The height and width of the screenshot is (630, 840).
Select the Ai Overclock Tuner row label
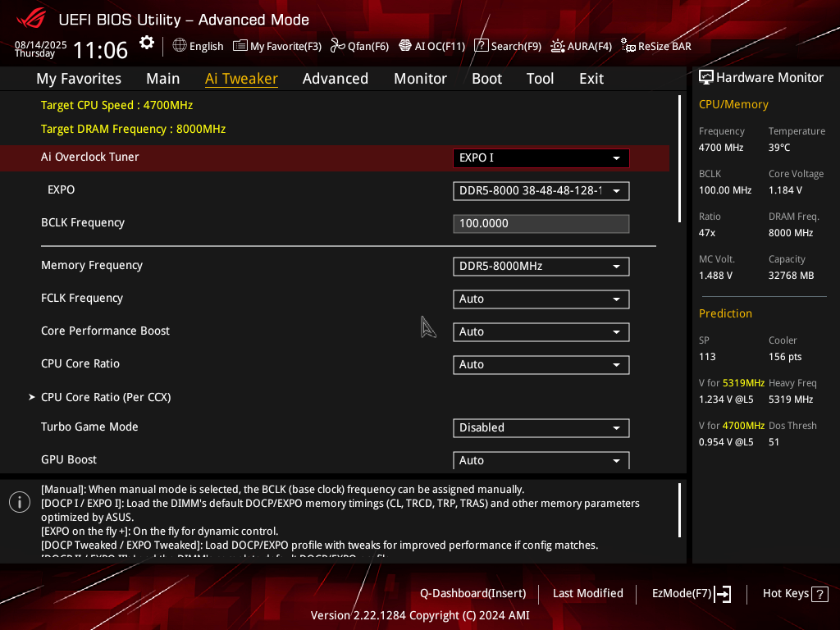point(90,157)
